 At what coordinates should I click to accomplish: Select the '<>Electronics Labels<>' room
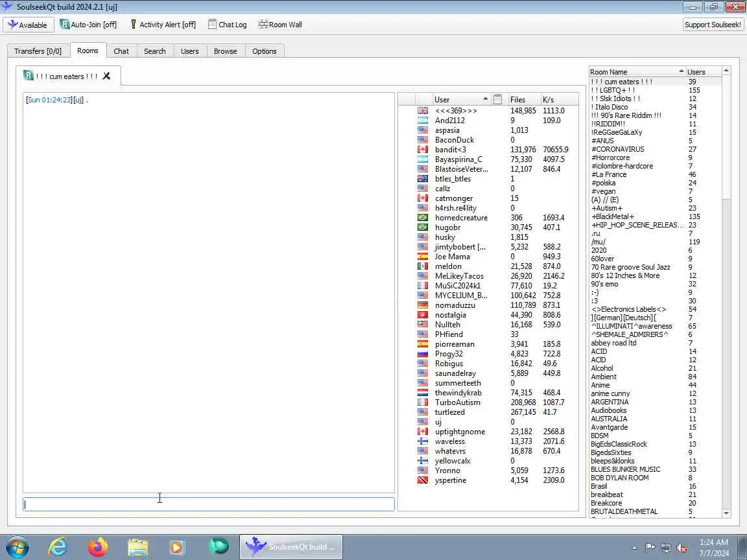click(628, 309)
